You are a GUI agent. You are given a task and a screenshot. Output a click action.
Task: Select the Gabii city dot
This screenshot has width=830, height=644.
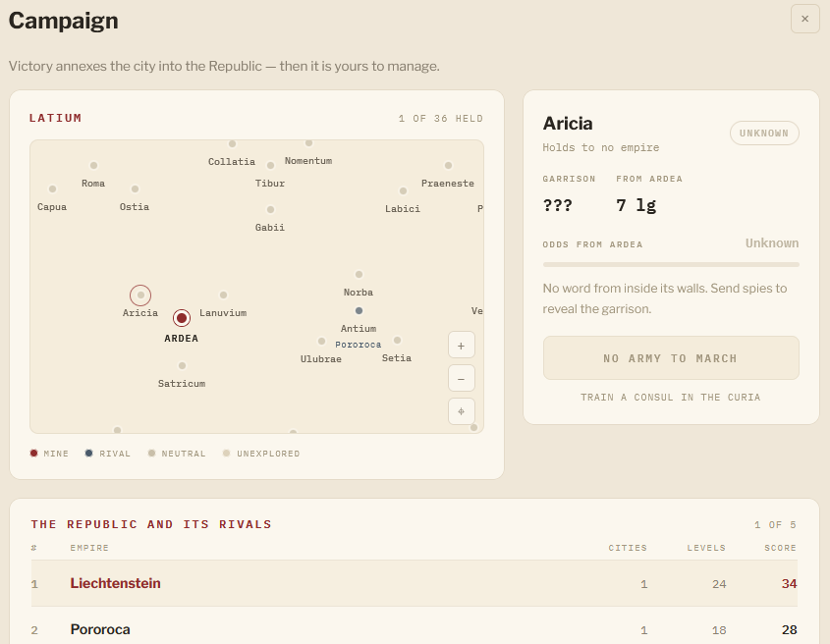[x=270, y=209]
